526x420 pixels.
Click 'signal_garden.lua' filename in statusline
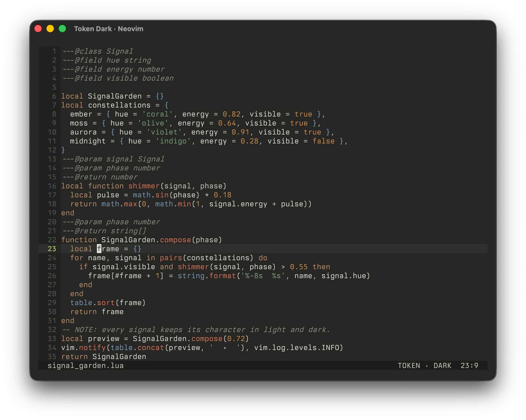coord(86,366)
